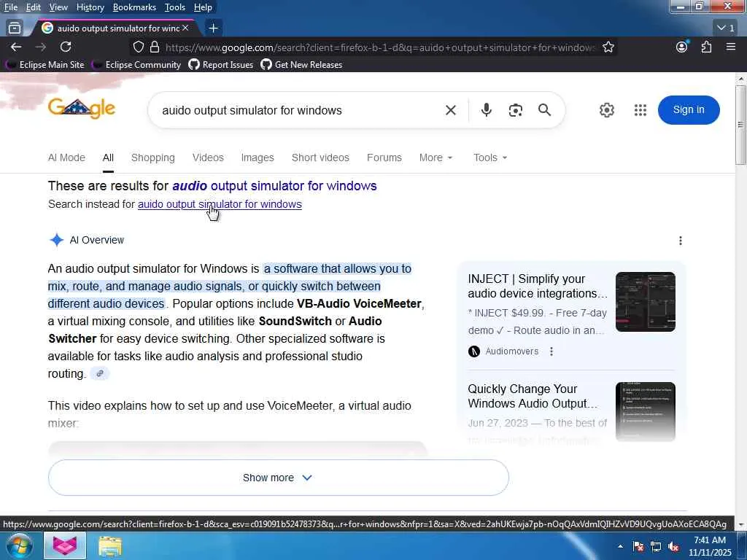This screenshot has height=560, width=747.
Task: Expand AI Overview with Show more
Action: pos(278,478)
